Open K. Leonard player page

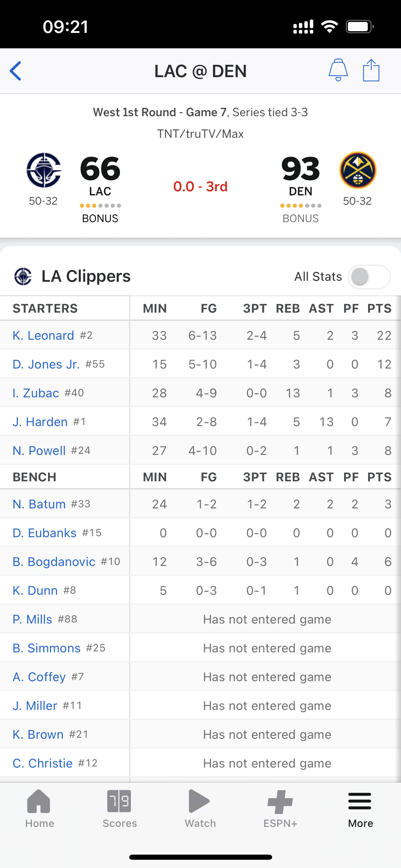44,335
